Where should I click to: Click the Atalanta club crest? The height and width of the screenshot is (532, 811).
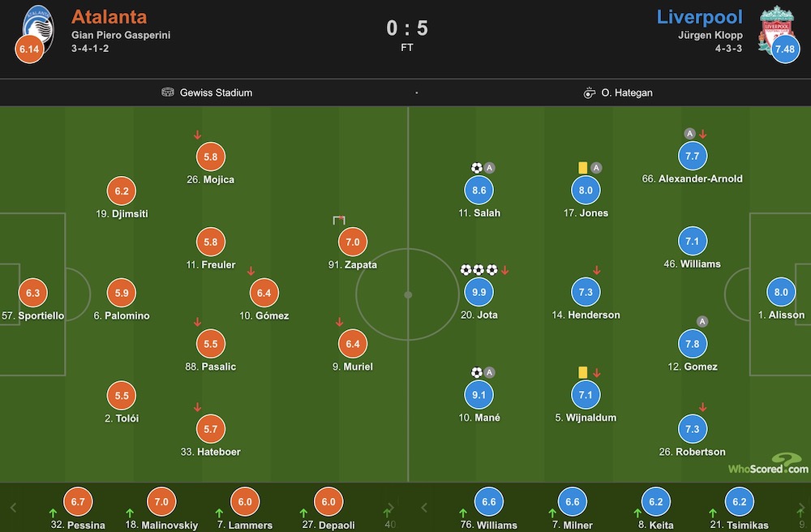39,28
